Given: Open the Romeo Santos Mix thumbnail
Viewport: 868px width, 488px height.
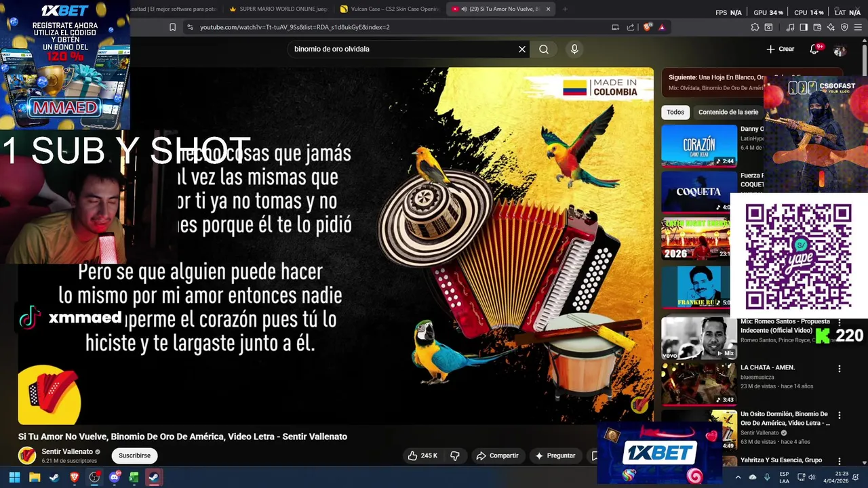Looking at the screenshot, I should [x=699, y=338].
